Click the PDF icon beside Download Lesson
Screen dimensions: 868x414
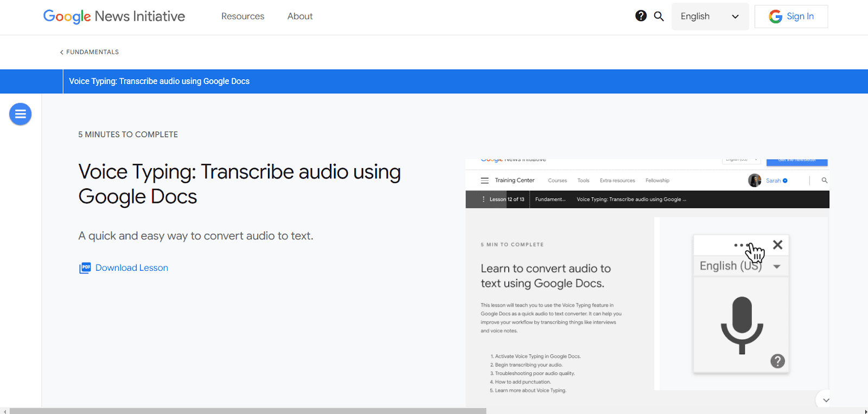(x=85, y=267)
